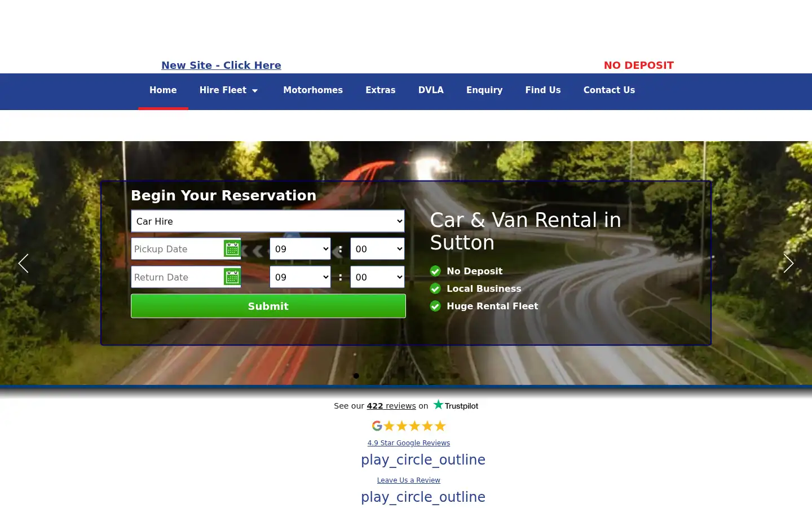Open the Find Us page

pyautogui.click(x=543, y=90)
